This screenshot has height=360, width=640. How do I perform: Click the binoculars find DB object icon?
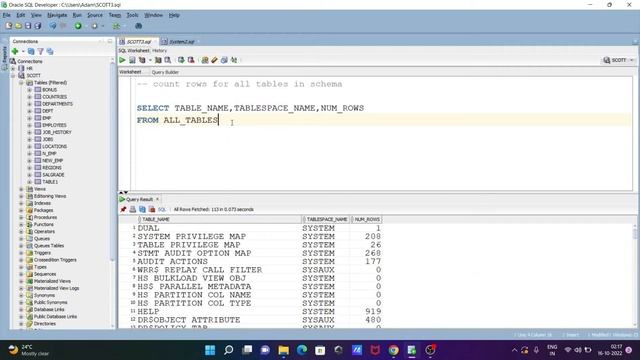point(138,26)
